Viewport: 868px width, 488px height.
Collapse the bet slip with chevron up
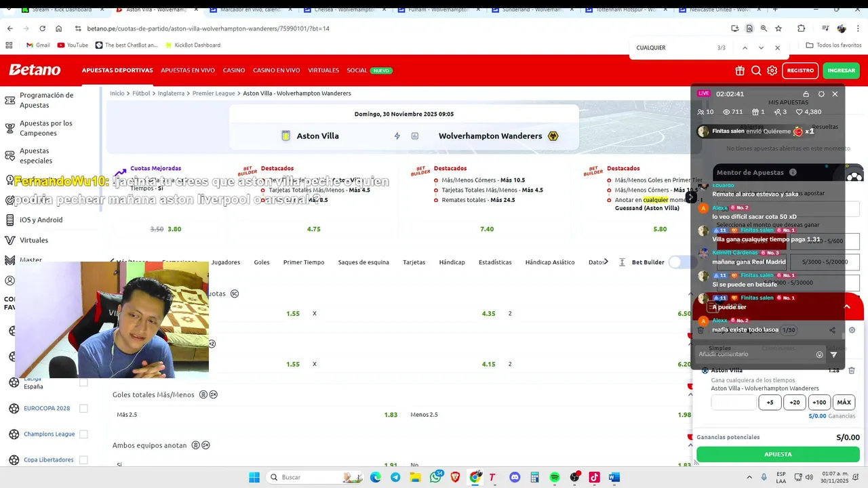(x=847, y=307)
